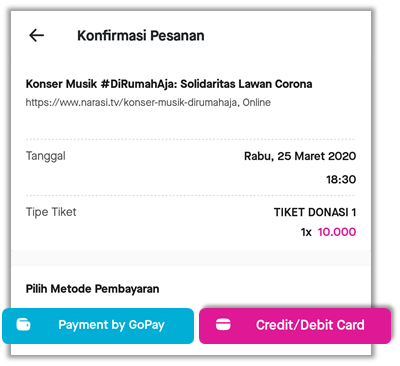Image resolution: width=400 pixels, height=366 pixels.
Task: Click the gray divider strip below ticket details
Action: [191, 258]
